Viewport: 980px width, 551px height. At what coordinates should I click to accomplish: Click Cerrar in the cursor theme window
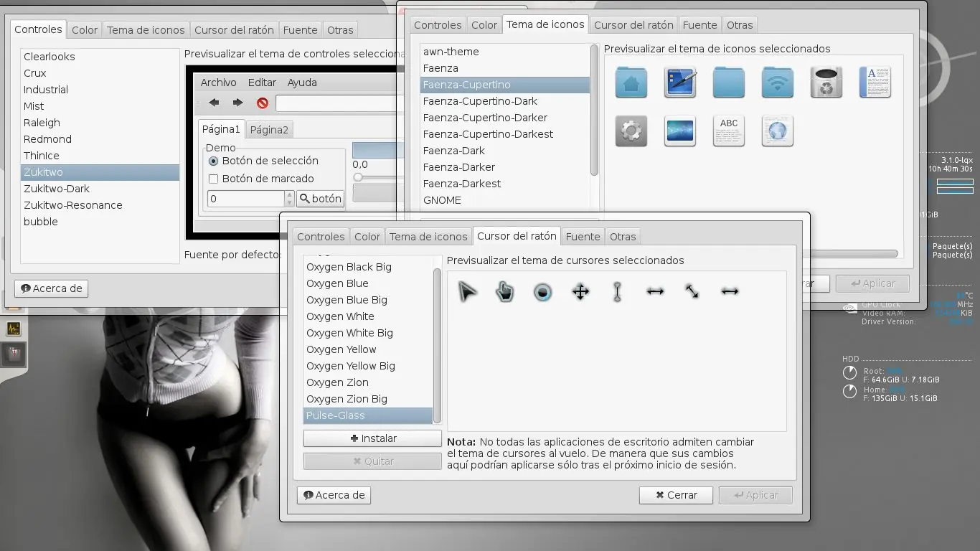676,495
